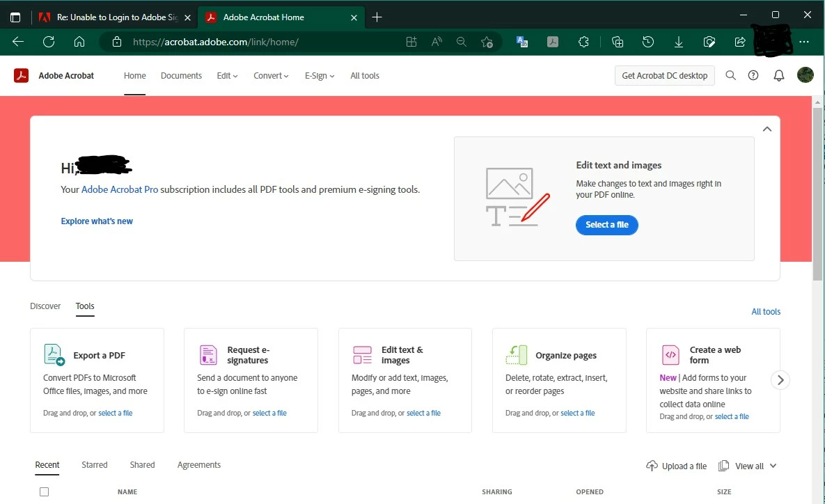Click the Adobe Acrobat logo icon

[x=21, y=76]
